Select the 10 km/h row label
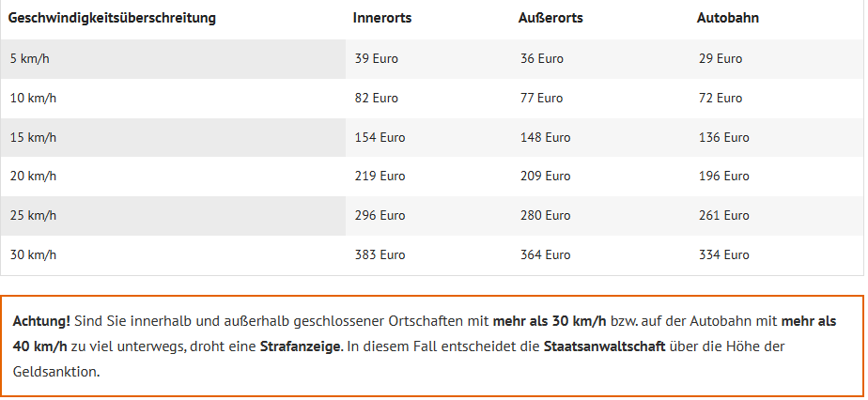The image size is (868, 400). point(33,99)
